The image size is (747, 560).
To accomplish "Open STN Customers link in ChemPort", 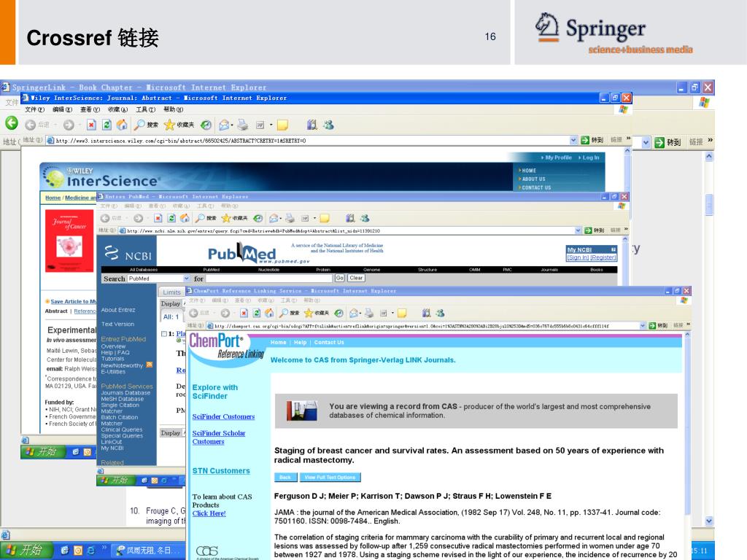I will click(221, 470).
